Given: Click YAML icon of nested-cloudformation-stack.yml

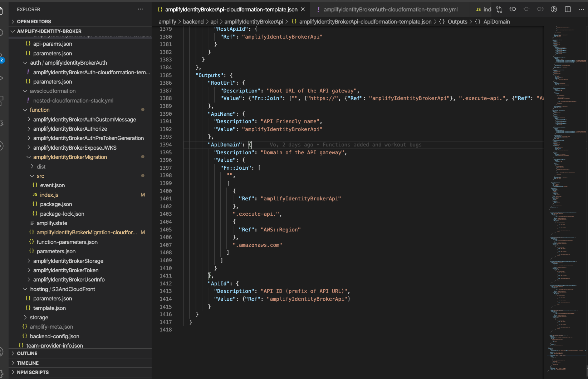Looking at the screenshot, I should click(x=28, y=100).
